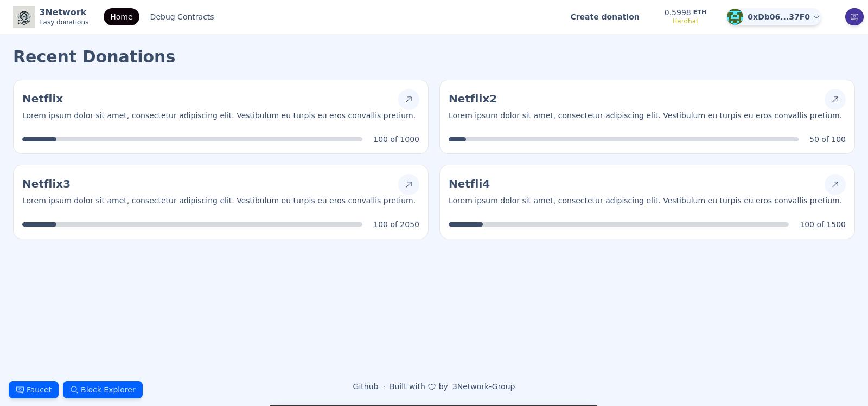The height and width of the screenshot is (406, 868).
Task: Open the Block Explorer button
Action: tap(103, 390)
